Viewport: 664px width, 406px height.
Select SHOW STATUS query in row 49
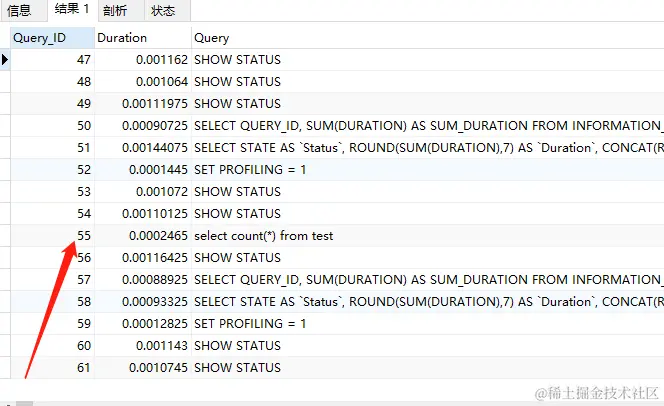coord(428,103)
